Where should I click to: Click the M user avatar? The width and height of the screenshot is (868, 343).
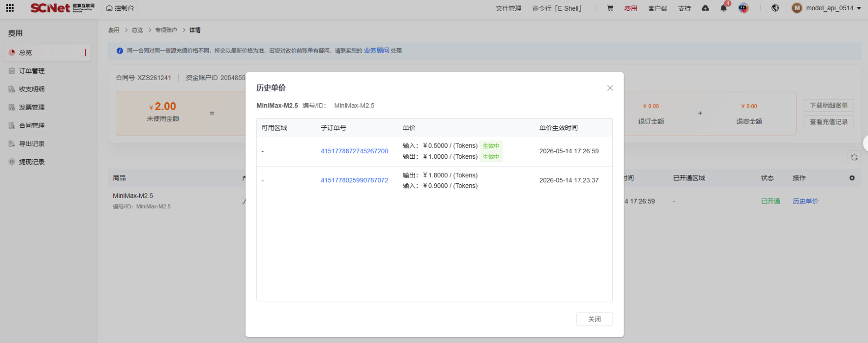(797, 8)
